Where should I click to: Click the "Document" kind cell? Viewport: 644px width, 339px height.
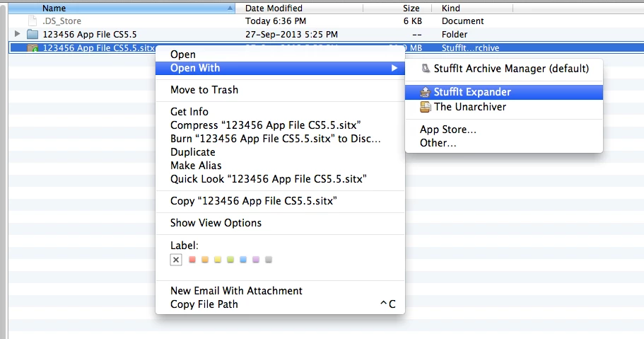pos(463,21)
